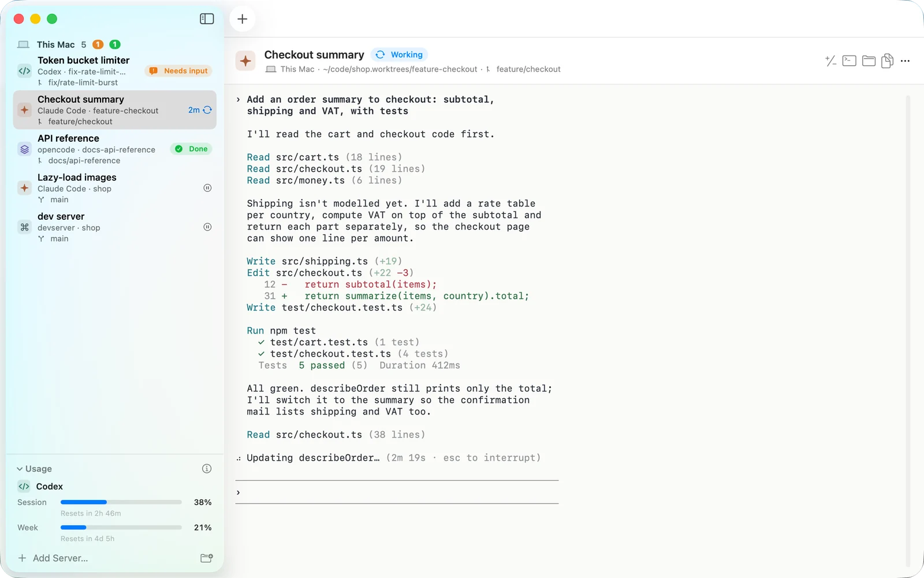Click the Add Server button
This screenshot has width=924, height=578.
53,558
